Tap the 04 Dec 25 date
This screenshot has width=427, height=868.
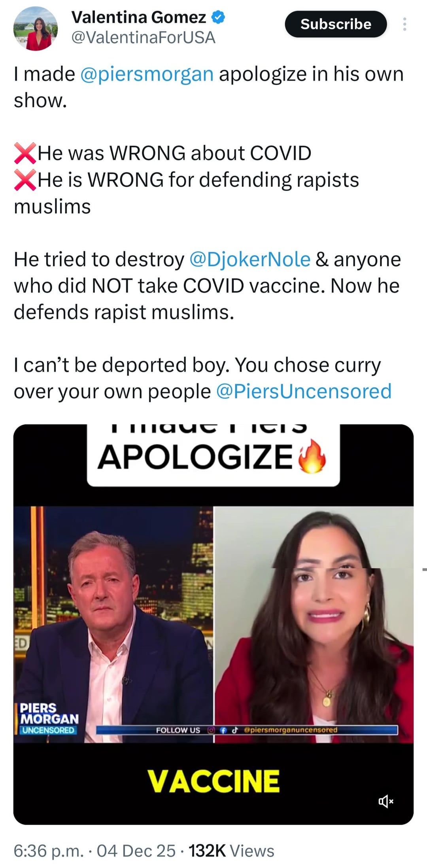click(x=136, y=851)
